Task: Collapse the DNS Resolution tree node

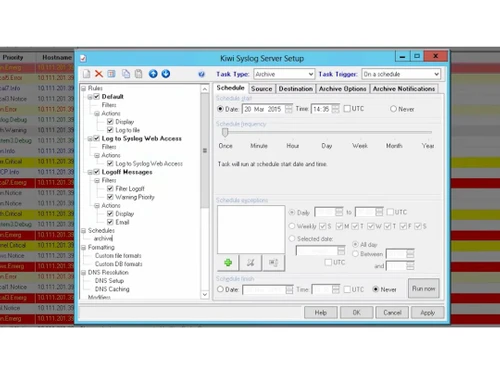Action: coord(84,272)
